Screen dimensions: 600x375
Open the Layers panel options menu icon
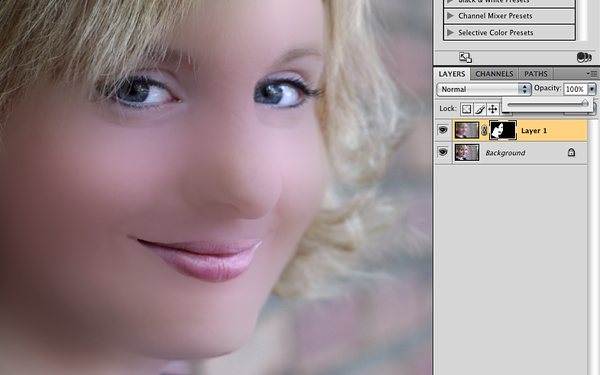[592, 73]
